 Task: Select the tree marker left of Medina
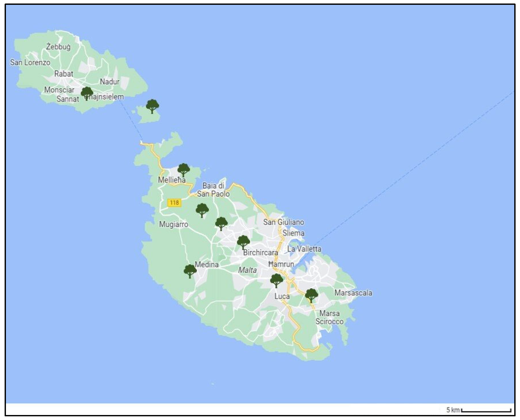(x=190, y=271)
